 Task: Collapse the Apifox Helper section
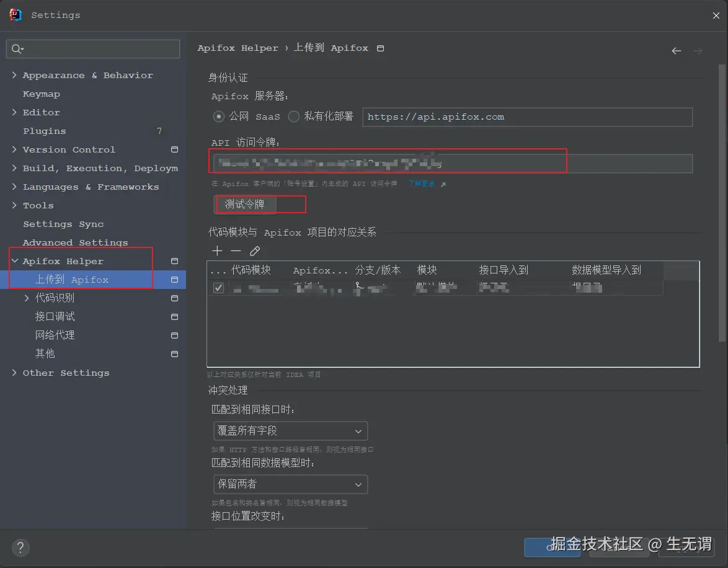click(x=15, y=261)
